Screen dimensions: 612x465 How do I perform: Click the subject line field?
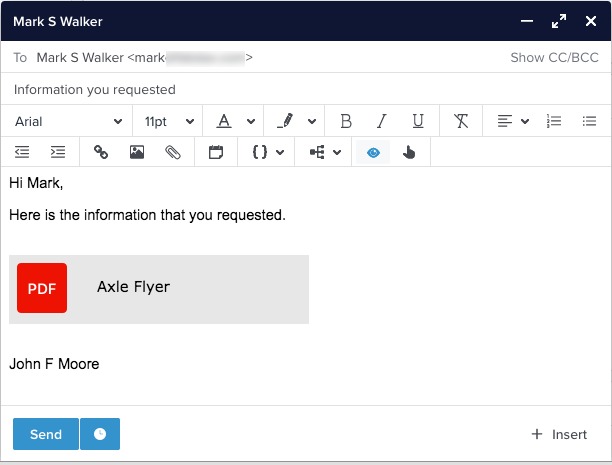coord(300,89)
